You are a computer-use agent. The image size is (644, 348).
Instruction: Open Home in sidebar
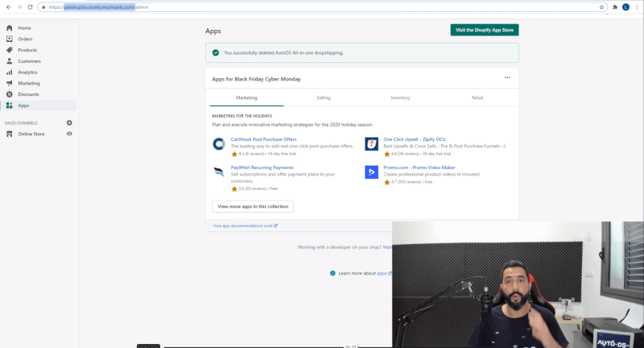tap(24, 28)
